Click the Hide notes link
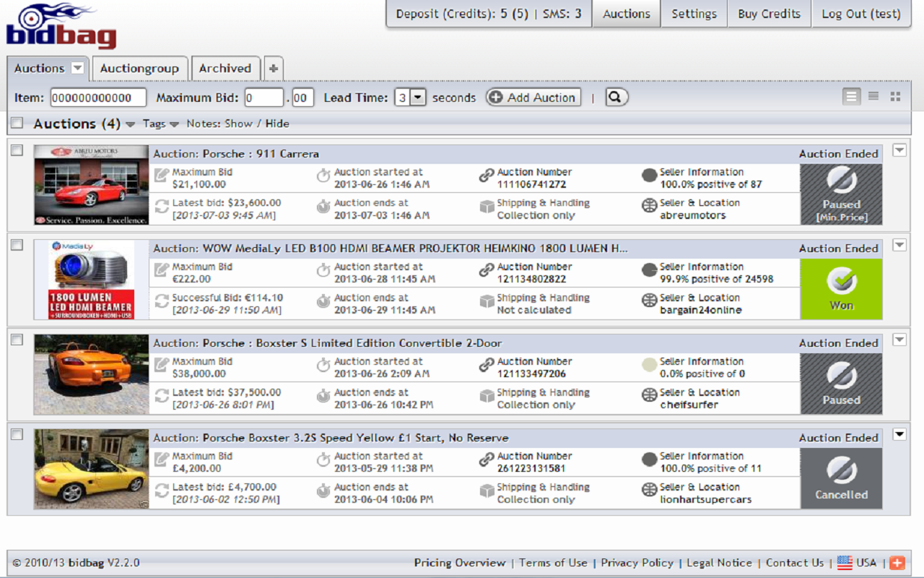This screenshot has width=924, height=578. tap(277, 124)
